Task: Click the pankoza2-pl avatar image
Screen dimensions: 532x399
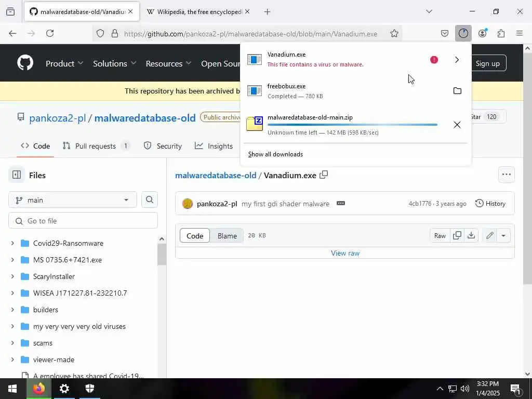Action: 188,204
